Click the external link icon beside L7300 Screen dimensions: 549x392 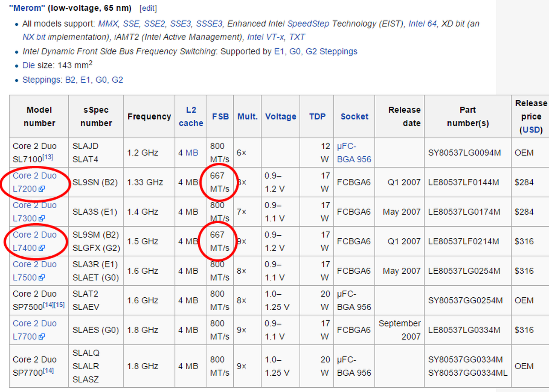tap(42, 218)
